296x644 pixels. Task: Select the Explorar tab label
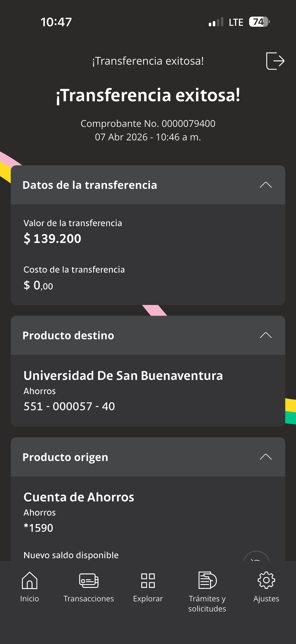tap(148, 598)
